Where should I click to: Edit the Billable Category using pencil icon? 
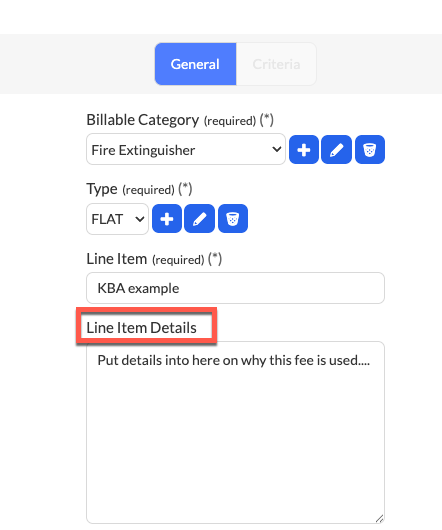coord(337,150)
